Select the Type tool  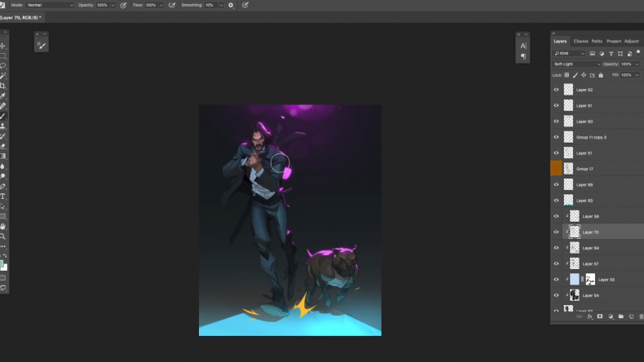pos(3,196)
